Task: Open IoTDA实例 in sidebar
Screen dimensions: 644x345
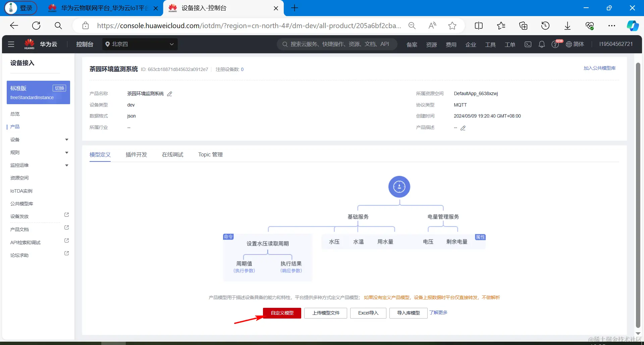Action: point(21,191)
